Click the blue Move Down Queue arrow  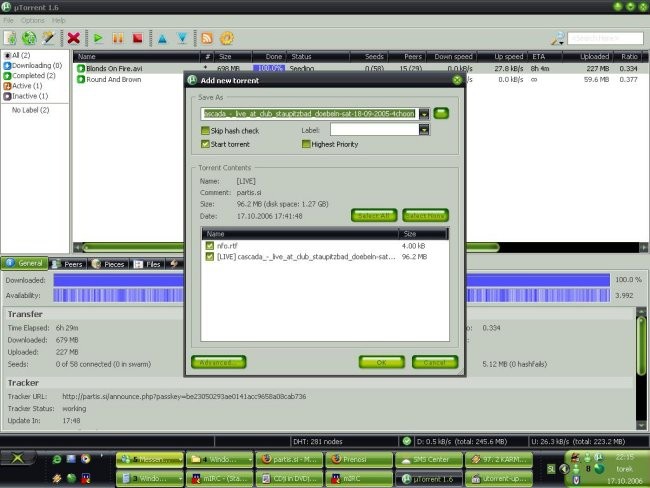182,38
